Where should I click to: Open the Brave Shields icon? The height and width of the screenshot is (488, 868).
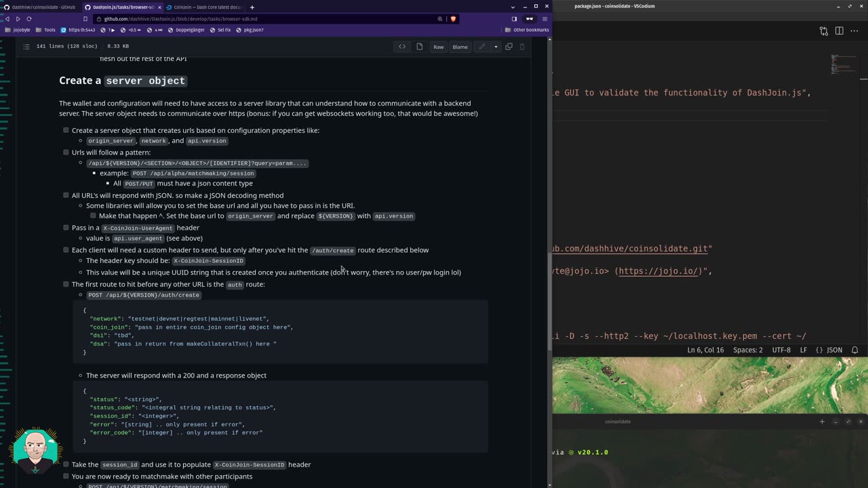(x=453, y=19)
